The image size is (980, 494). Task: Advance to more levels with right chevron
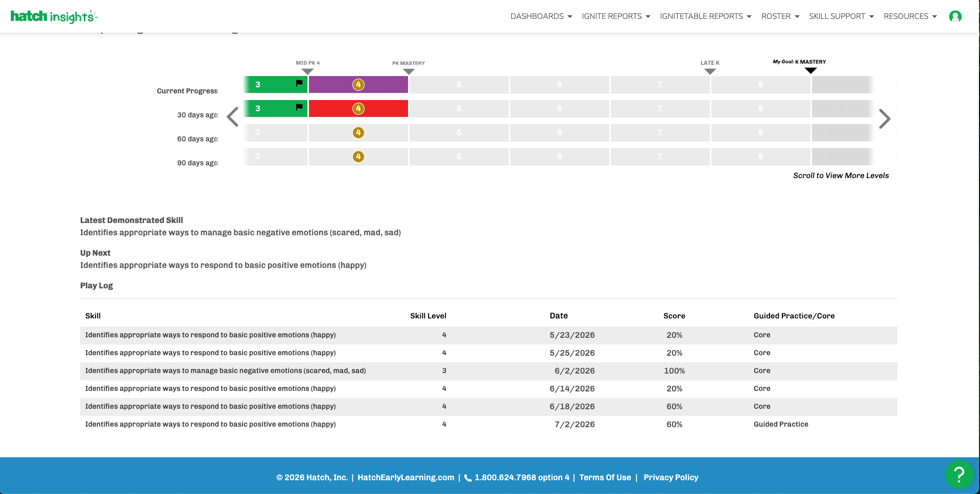click(x=885, y=119)
